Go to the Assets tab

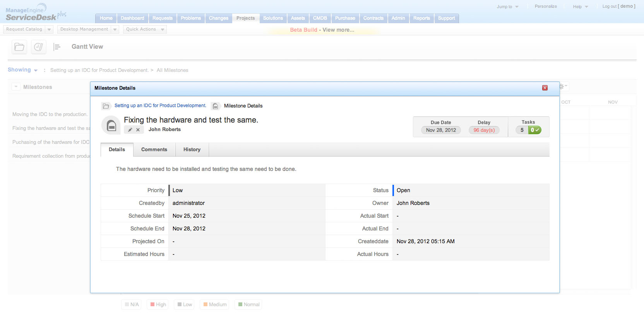298,18
